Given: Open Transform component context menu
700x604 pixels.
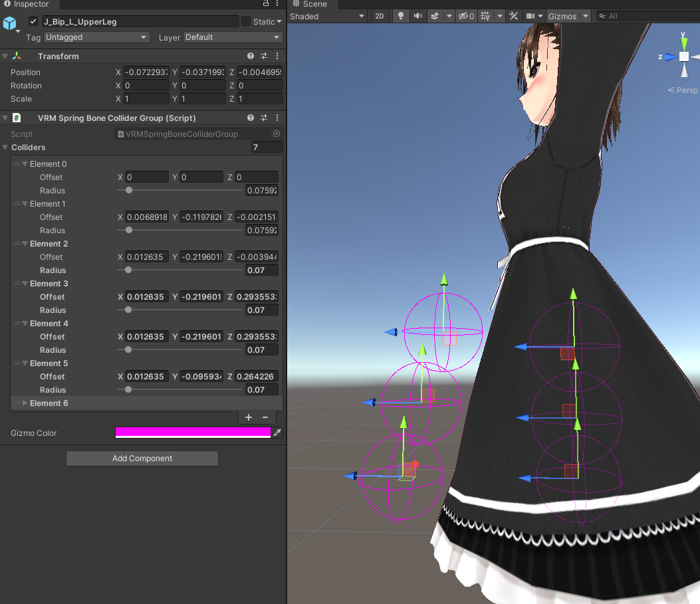Looking at the screenshot, I should click(277, 56).
